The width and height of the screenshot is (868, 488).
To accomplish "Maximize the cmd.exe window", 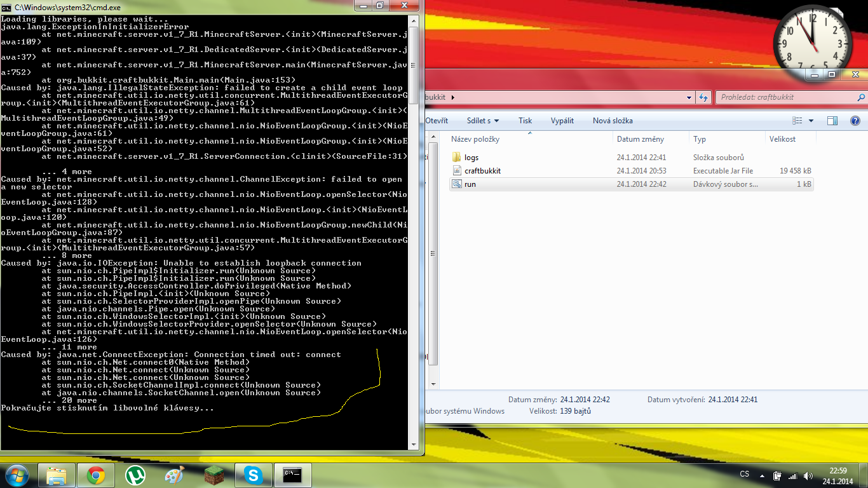I will coord(379,5).
